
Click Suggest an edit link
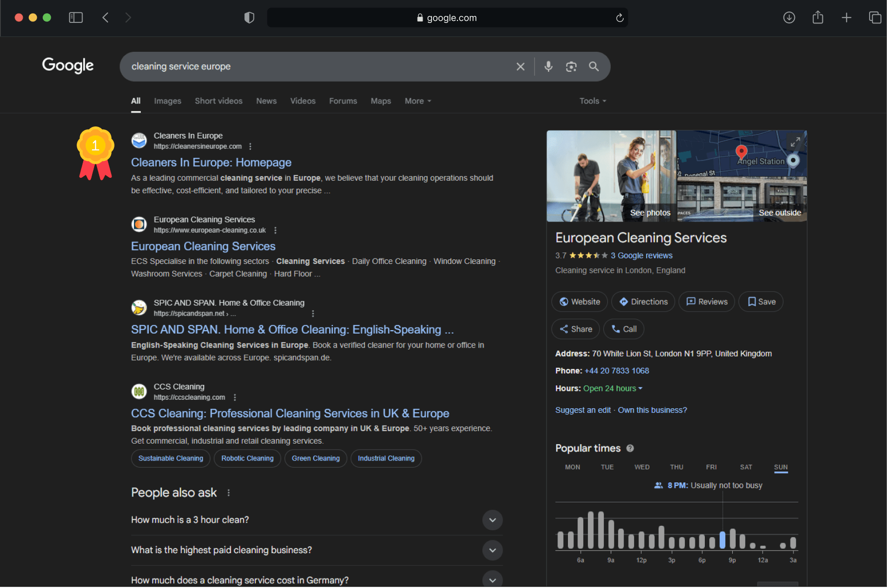point(583,410)
